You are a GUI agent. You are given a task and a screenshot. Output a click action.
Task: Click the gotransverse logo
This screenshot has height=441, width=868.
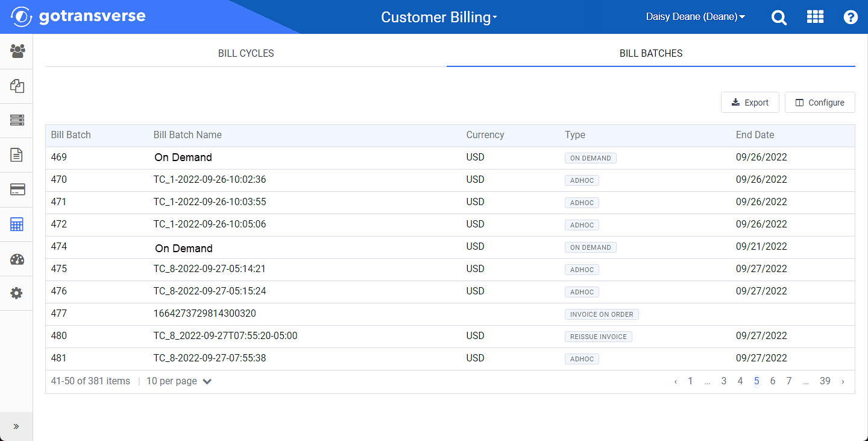pyautogui.click(x=78, y=16)
